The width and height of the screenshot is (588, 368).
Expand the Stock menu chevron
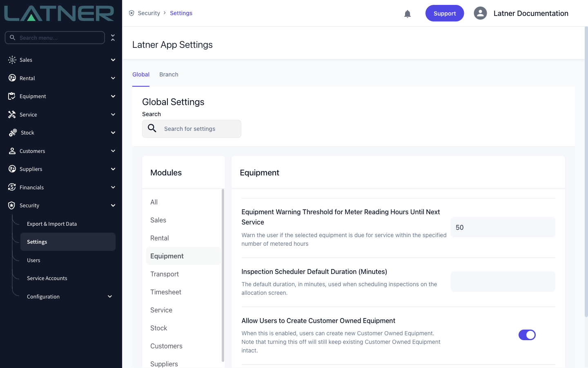click(113, 132)
